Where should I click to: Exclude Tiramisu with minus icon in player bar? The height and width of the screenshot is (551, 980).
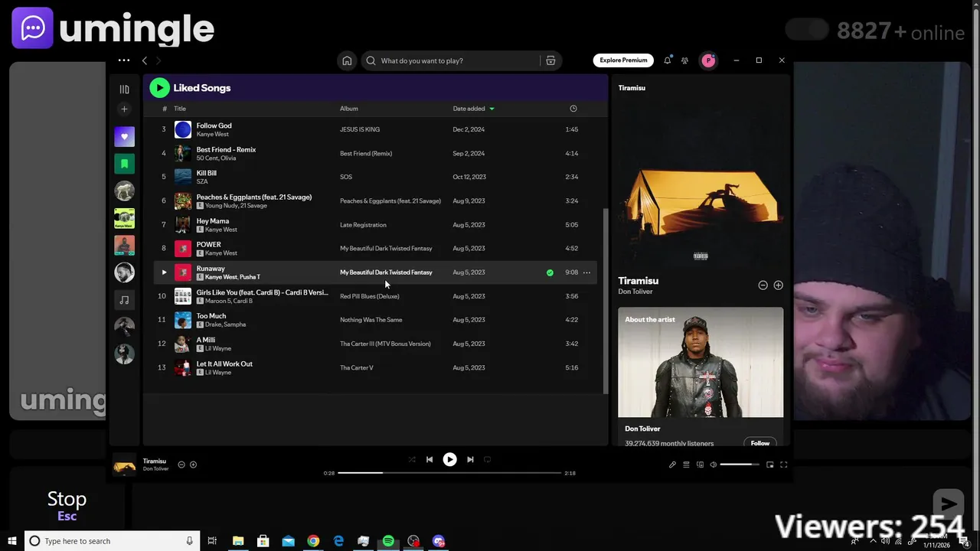(x=181, y=465)
